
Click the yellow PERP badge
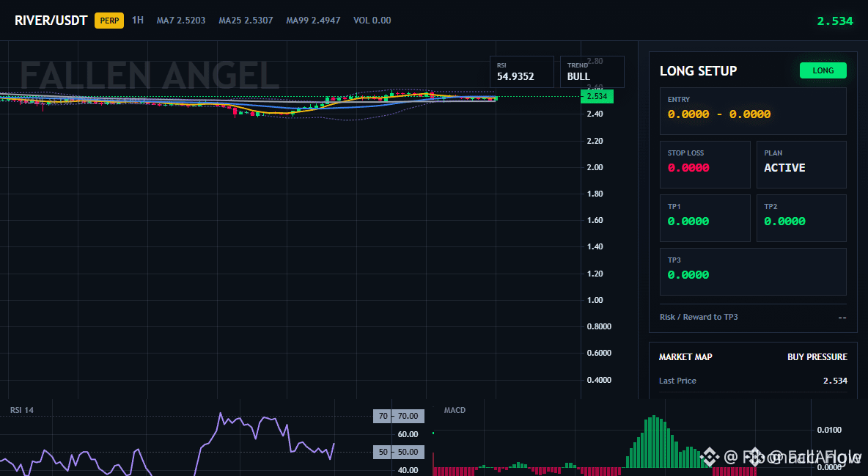(109, 21)
